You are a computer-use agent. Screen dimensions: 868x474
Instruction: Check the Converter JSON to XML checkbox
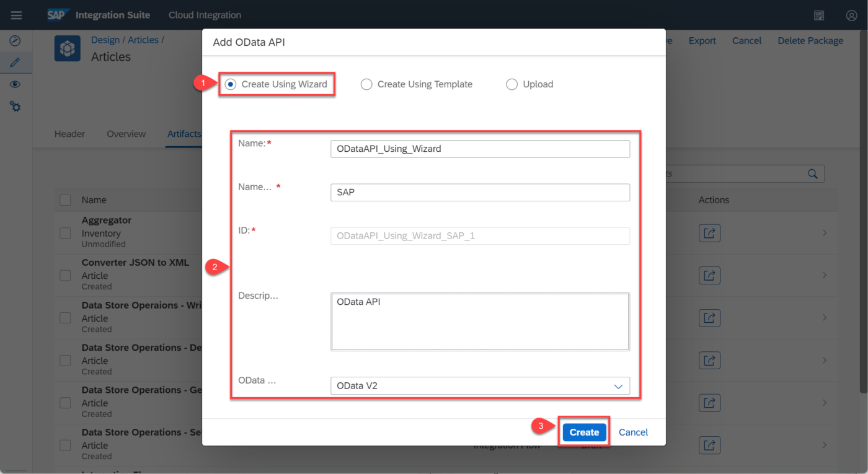[65, 275]
